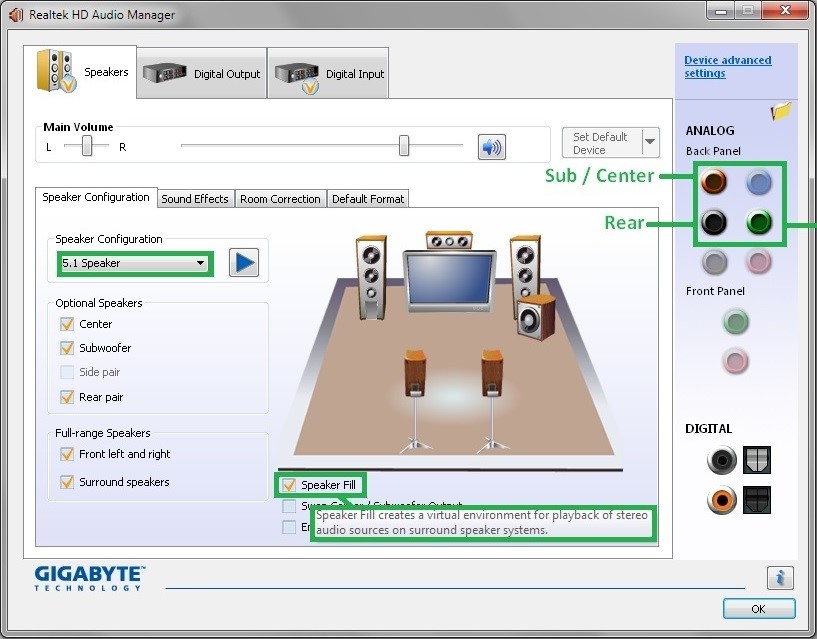The image size is (817, 639).
Task: Click the pink mic back panel jack
Action: 758,262
